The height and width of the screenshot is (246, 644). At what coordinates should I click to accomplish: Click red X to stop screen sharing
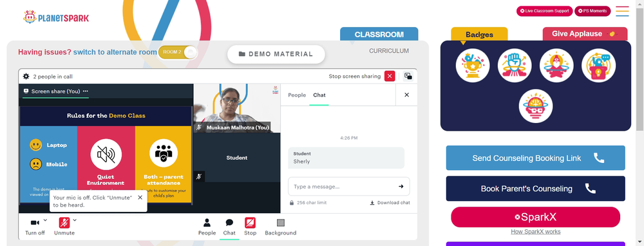pos(390,76)
